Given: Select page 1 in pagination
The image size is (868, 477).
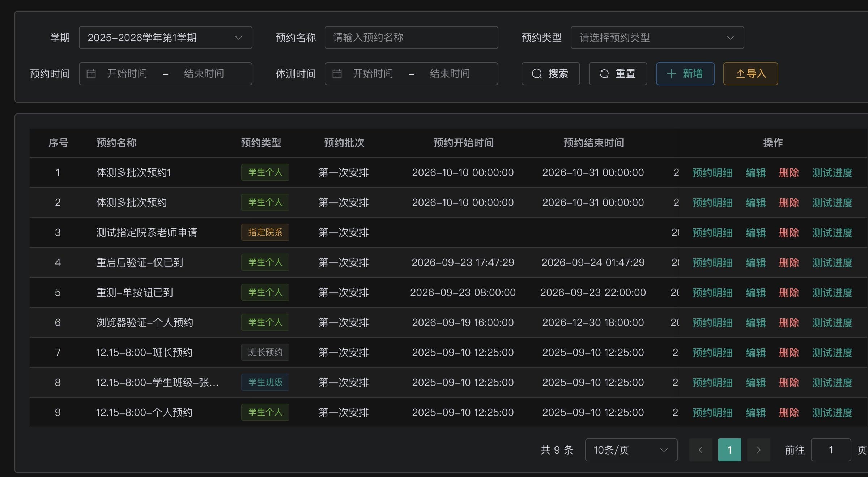Looking at the screenshot, I should (729, 450).
